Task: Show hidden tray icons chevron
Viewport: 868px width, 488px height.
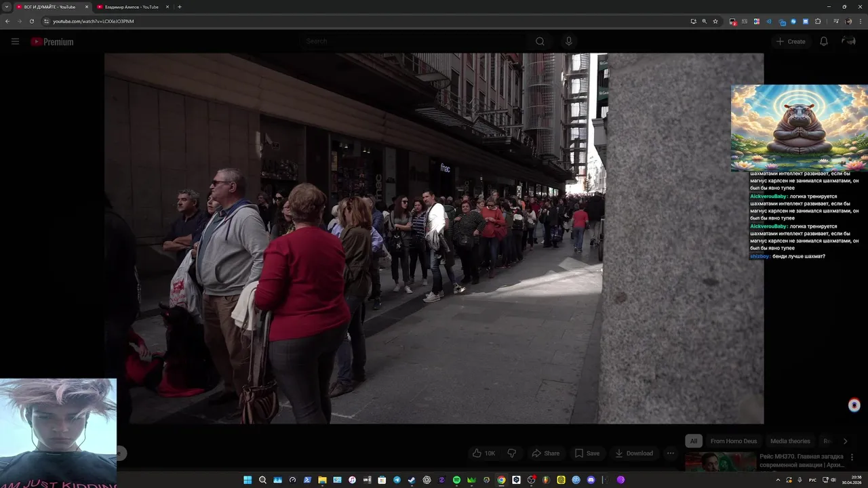Action: pyautogui.click(x=778, y=480)
